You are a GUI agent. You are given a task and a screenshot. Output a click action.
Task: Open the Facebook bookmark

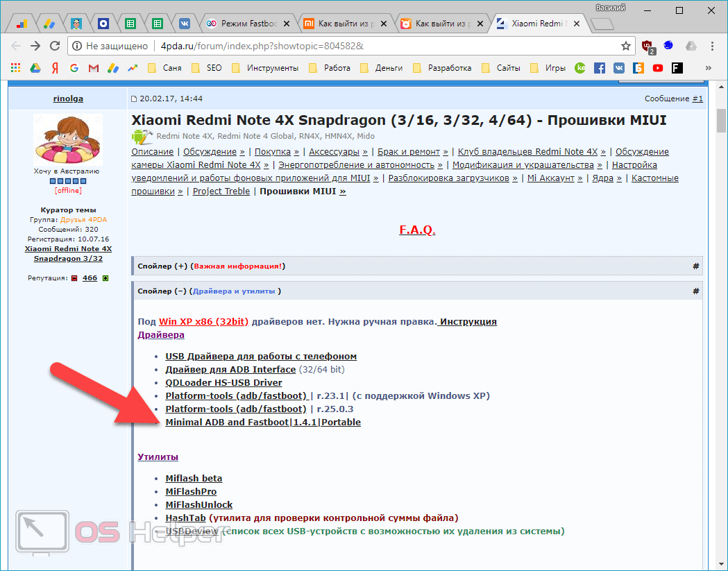click(600, 68)
